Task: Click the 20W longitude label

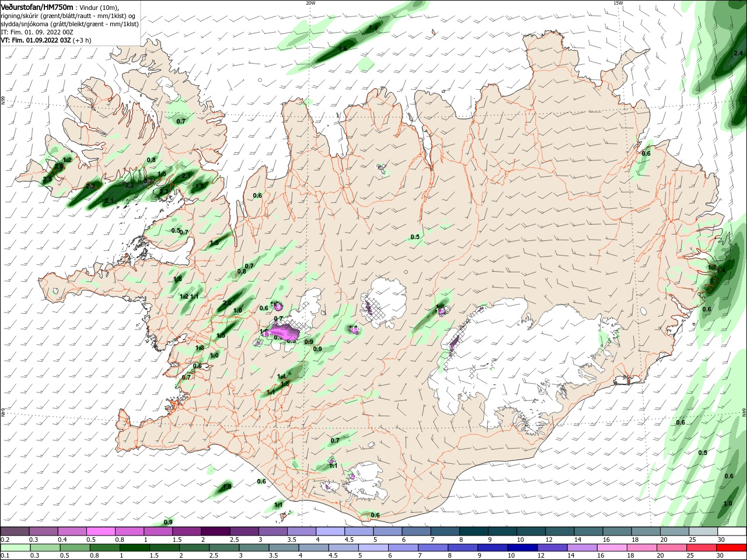Action: (x=310, y=3)
